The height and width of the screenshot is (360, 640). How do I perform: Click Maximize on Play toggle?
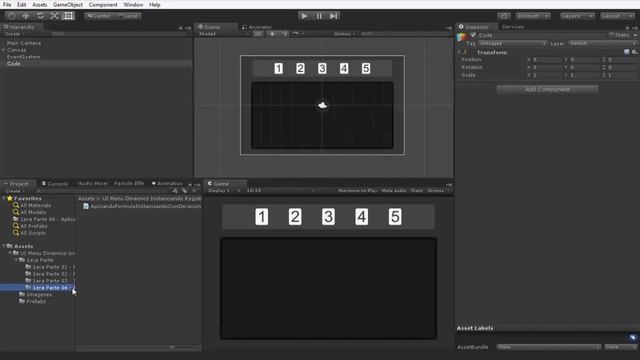click(357, 191)
